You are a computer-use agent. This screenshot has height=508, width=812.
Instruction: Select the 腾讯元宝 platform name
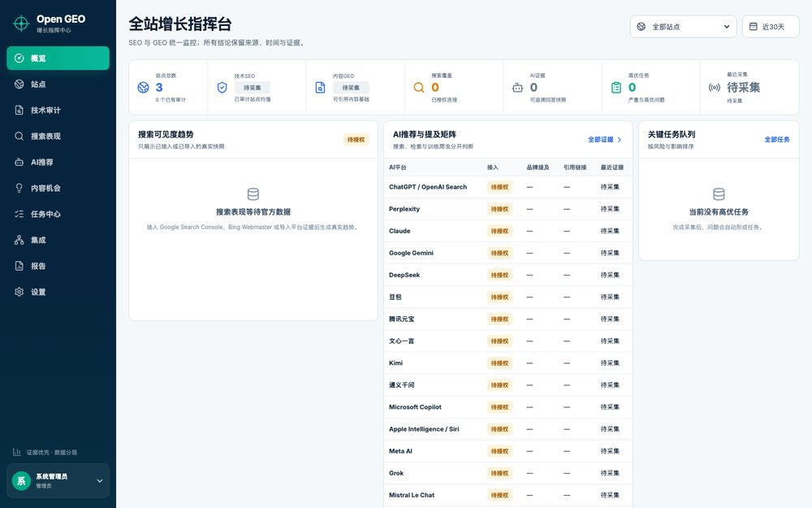401,319
